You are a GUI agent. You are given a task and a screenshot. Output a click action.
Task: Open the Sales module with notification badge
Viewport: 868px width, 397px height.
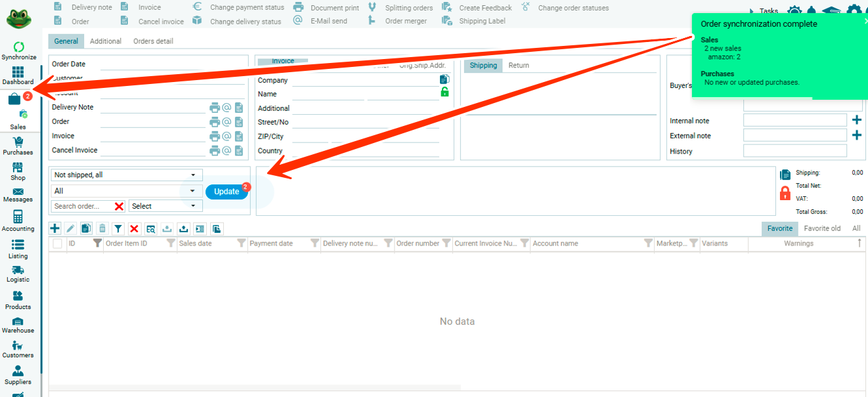pyautogui.click(x=16, y=100)
